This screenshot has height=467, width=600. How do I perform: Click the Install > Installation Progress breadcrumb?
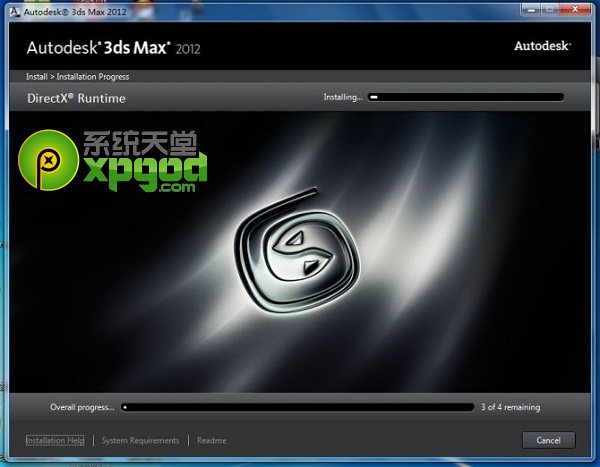(78, 77)
